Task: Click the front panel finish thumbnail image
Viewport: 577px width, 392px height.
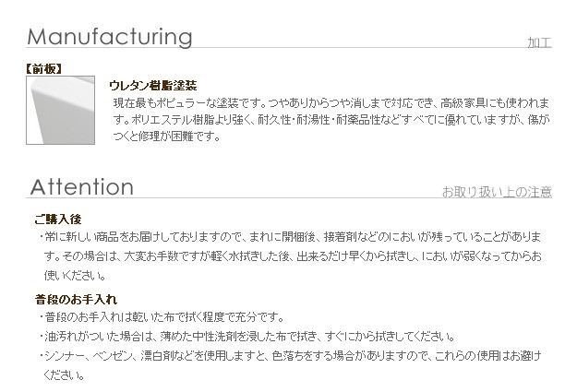Action: [x=63, y=110]
